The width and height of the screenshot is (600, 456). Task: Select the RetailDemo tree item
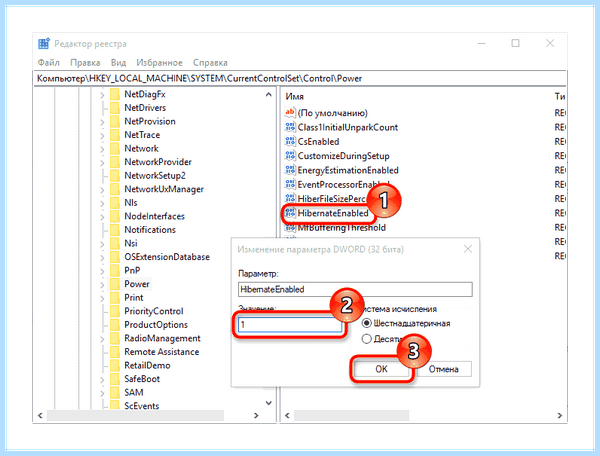[147, 366]
